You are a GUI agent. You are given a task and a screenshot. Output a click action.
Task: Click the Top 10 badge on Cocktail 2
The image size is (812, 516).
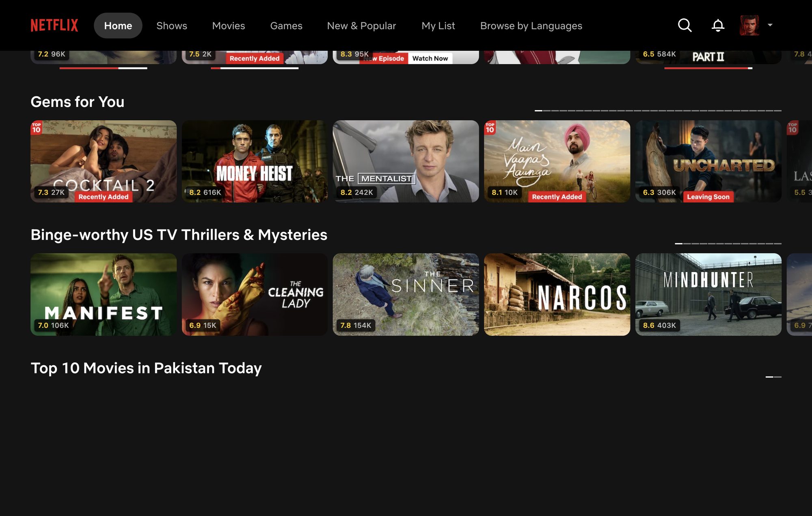37,128
